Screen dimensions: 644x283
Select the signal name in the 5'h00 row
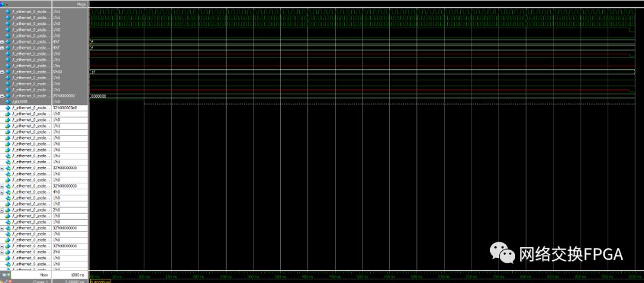pyautogui.click(x=31, y=72)
